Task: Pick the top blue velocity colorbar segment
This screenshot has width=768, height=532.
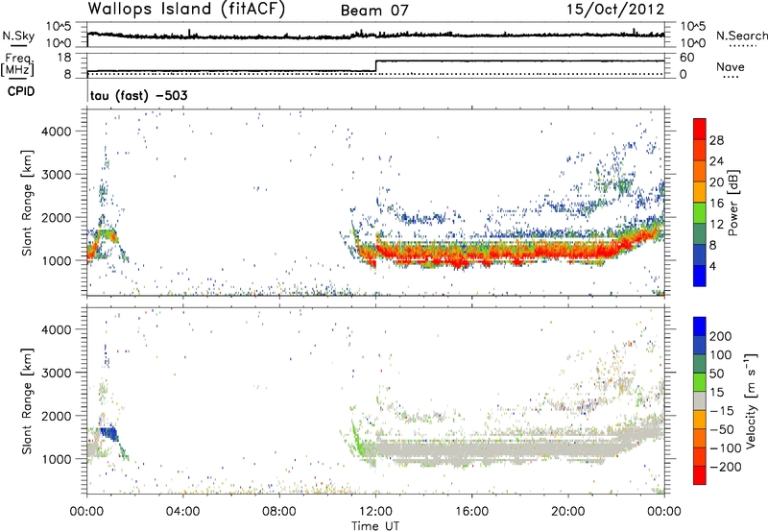Action: [700, 326]
